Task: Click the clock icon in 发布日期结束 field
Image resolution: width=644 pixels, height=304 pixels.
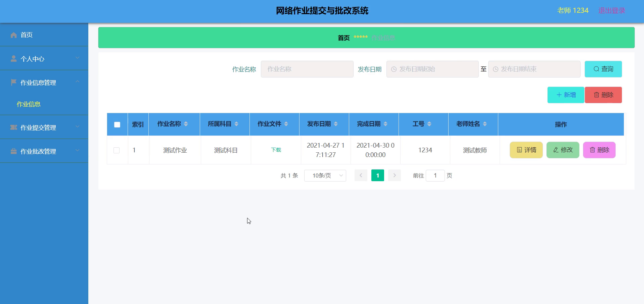Action: click(495, 69)
